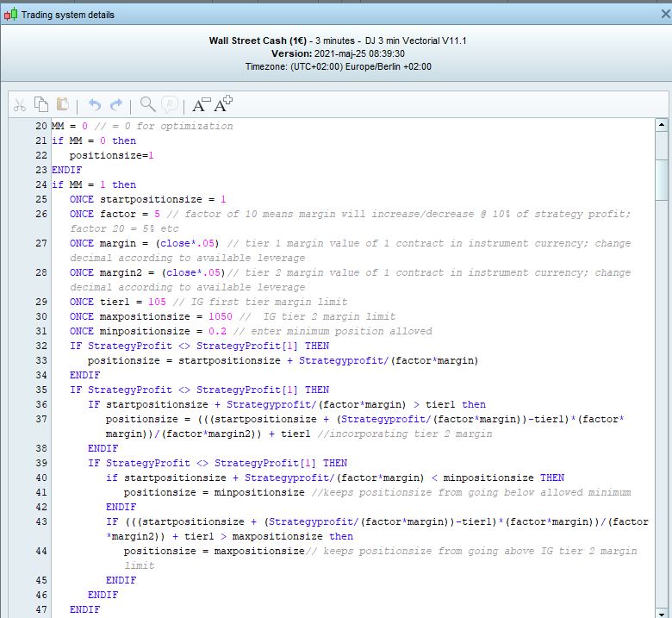Viewport: 672px width, 618px height.
Task: Toggle comment with the speech bubble icon
Action: point(170,104)
